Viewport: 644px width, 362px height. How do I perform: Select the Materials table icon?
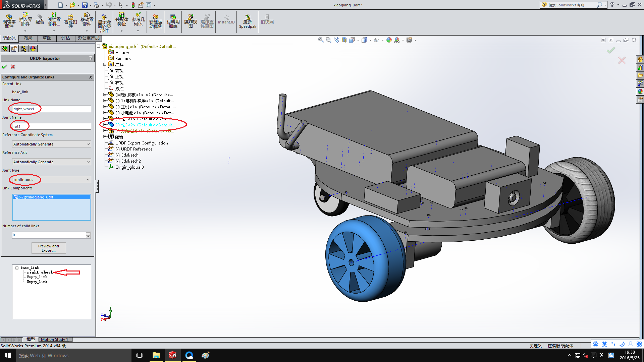[172, 21]
